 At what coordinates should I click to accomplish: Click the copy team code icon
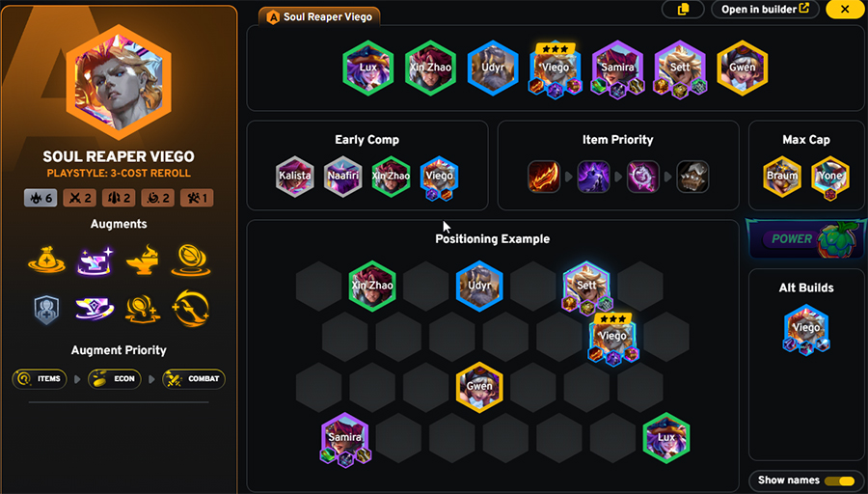tap(683, 10)
